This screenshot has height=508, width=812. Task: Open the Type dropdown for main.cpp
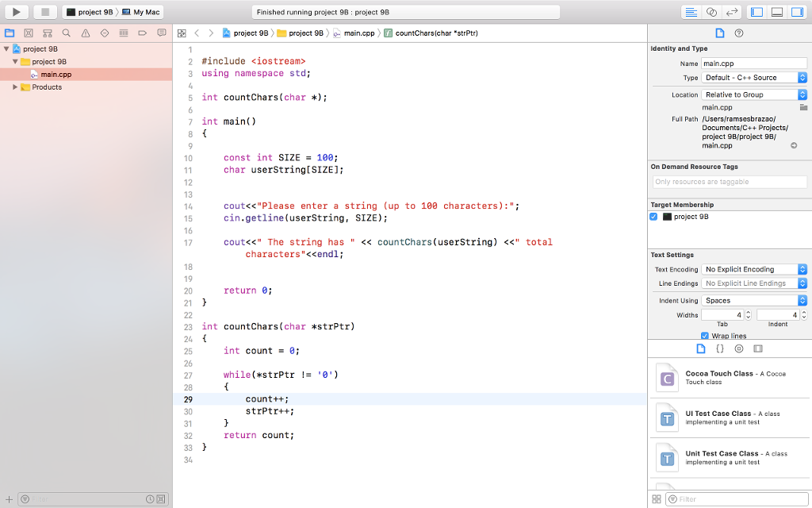pyautogui.click(x=754, y=78)
